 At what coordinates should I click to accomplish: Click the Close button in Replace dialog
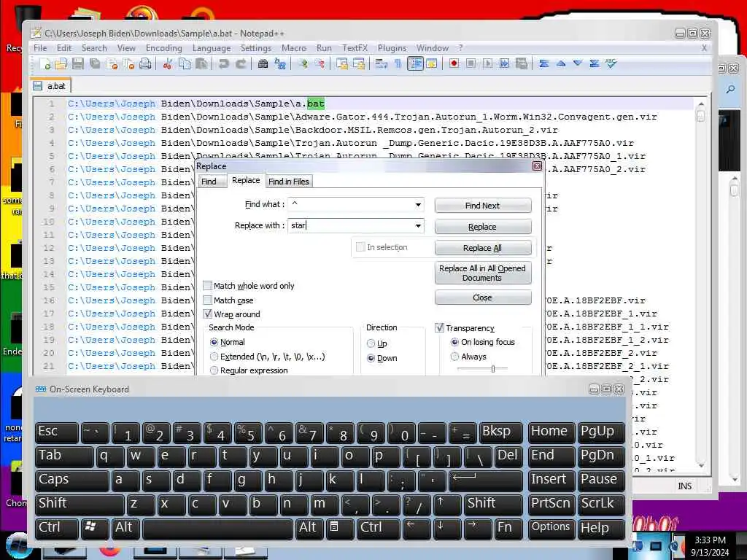click(483, 297)
